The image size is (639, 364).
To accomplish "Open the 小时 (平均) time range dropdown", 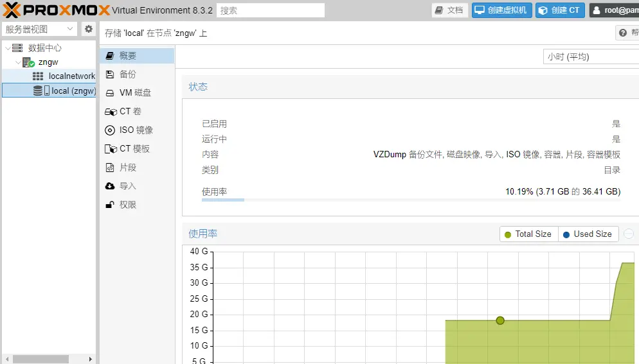I will pyautogui.click(x=590, y=56).
